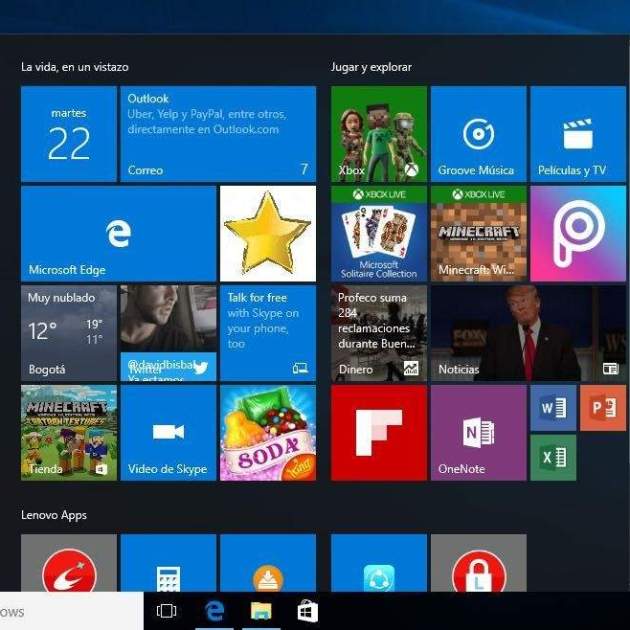
Task: Open the Store from the taskbar
Action: tap(308, 611)
